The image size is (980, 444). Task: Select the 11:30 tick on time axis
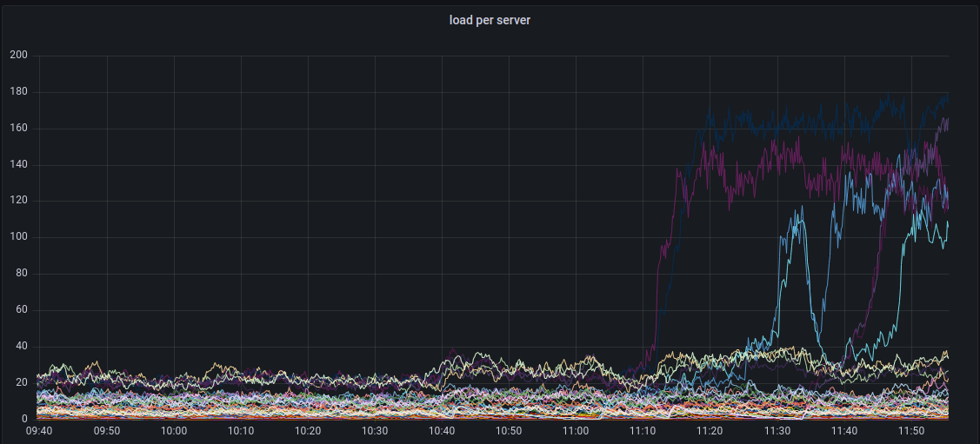777,431
